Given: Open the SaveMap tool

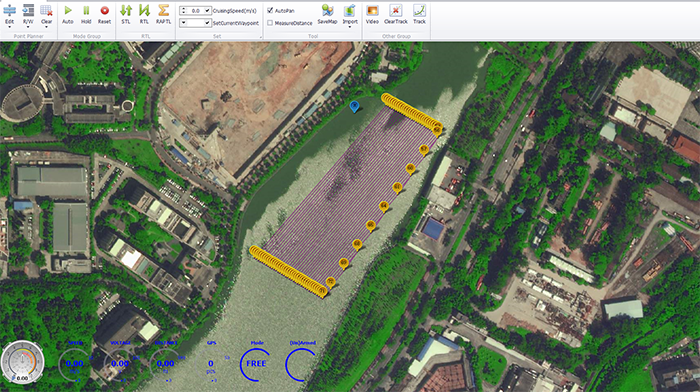Looking at the screenshot, I should 327,10.
